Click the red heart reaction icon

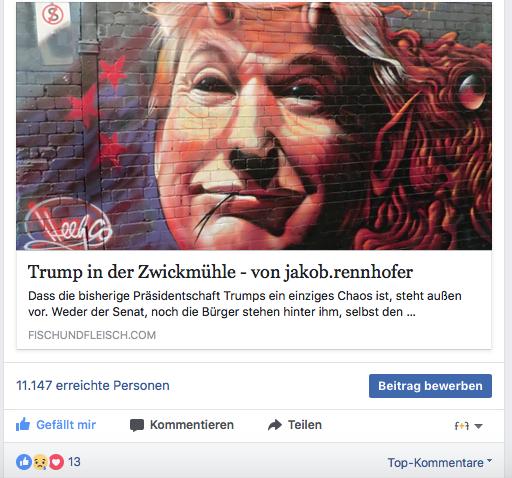click(x=56, y=462)
